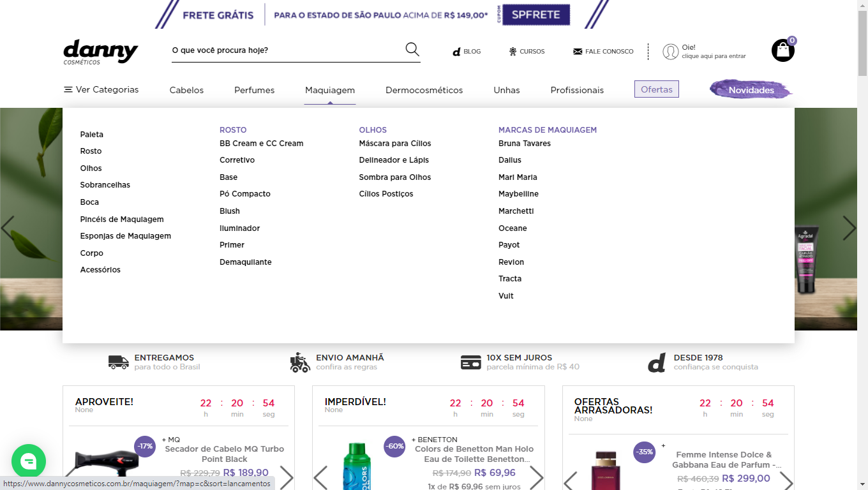Open Colors de Benetton Man Holo product
868x490 pixels.
coord(474,454)
